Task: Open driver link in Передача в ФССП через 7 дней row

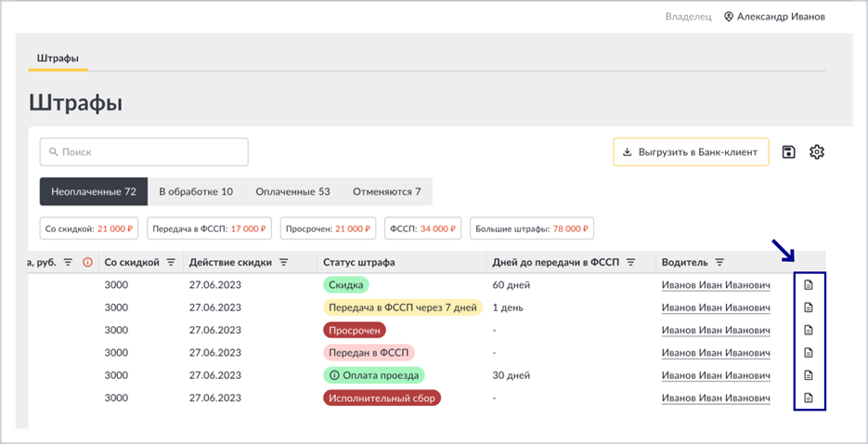Action: pyautogui.click(x=716, y=307)
